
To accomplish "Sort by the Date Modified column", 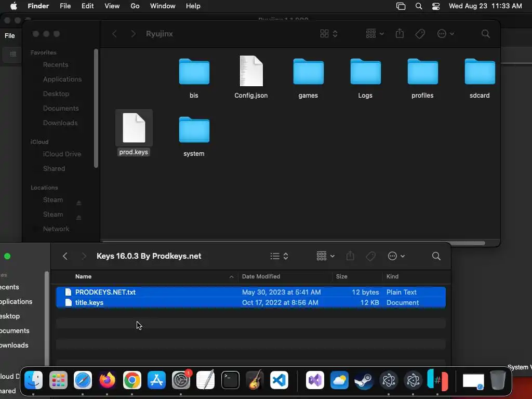I will pos(285,276).
